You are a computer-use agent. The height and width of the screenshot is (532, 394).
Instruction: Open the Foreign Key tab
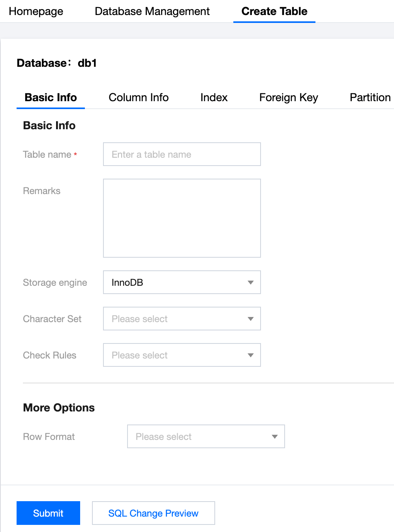[289, 98]
